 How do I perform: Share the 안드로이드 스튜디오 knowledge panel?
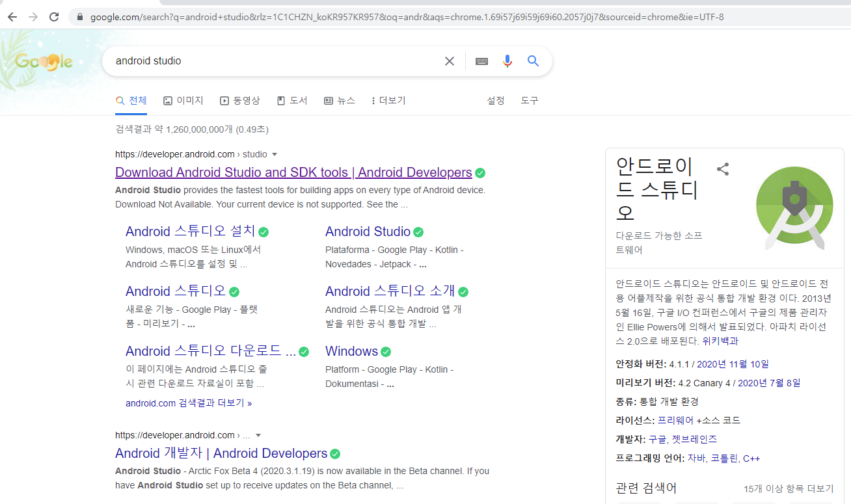point(723,169)
